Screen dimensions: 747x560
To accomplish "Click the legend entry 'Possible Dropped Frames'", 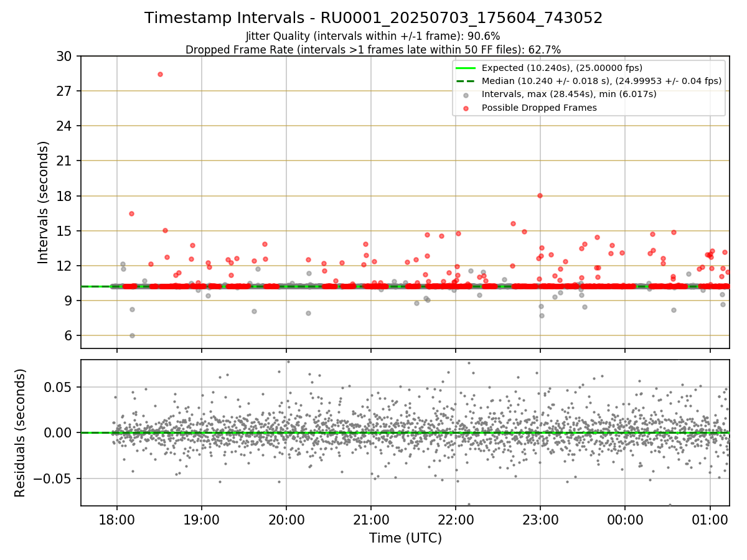I will [x=539, y=108].
